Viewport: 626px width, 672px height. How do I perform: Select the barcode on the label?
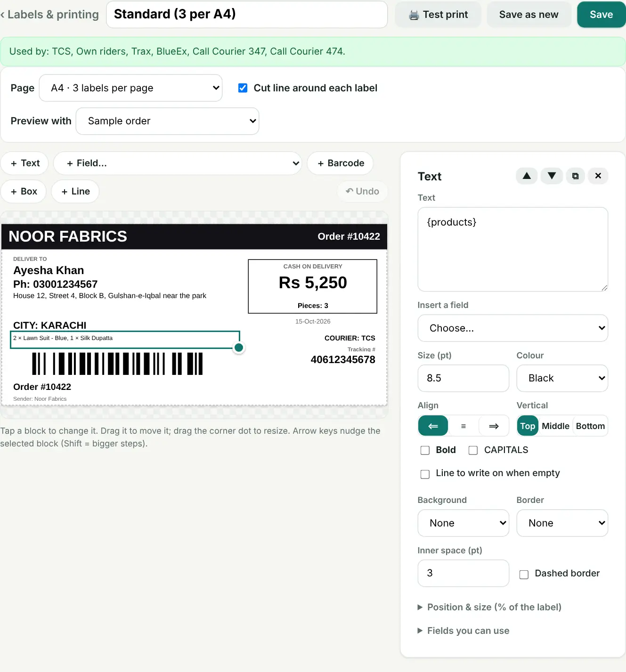coord(117,364)
